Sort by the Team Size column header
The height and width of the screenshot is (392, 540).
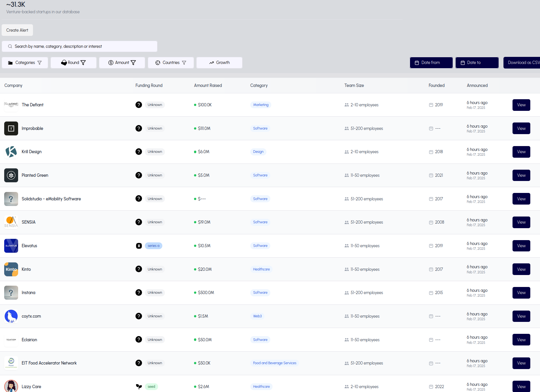tap(354, 85)
